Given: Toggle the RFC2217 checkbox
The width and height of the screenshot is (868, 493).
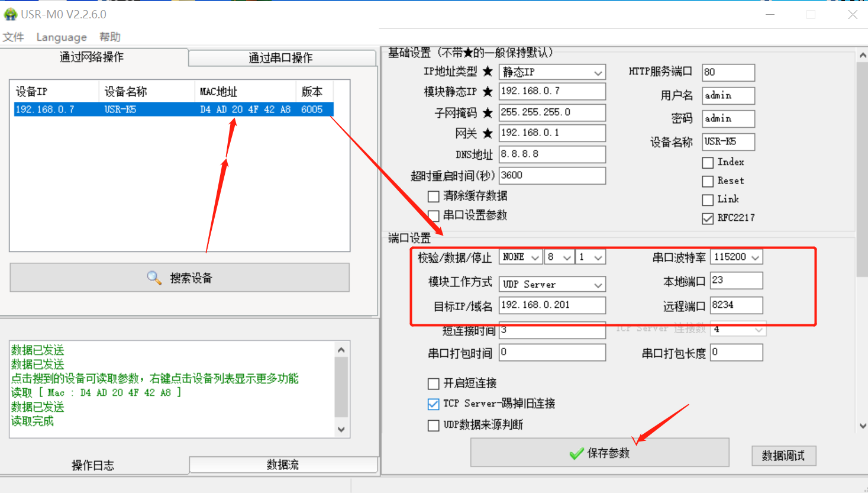Looking at the screenshot, I should tap(708, 218).
